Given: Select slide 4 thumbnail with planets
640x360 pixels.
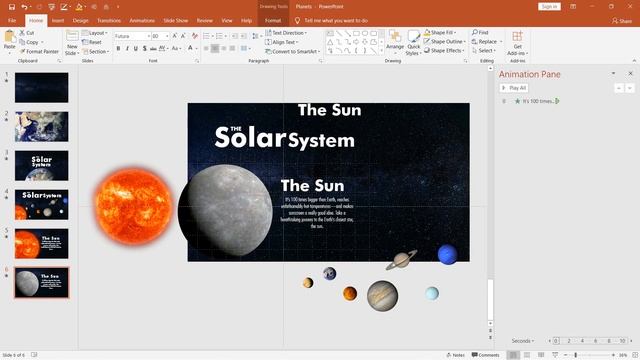Looking at the screenshot, I should click(42, 204).
